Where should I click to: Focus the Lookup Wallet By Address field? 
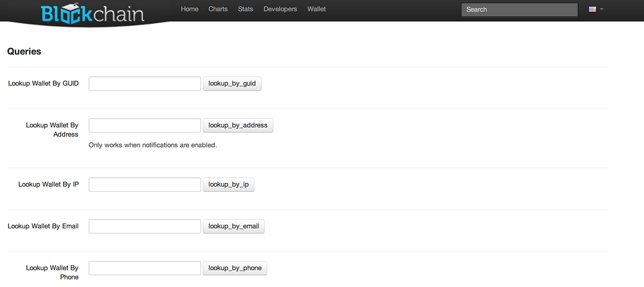pyautogui.click(x=145, y=125)
